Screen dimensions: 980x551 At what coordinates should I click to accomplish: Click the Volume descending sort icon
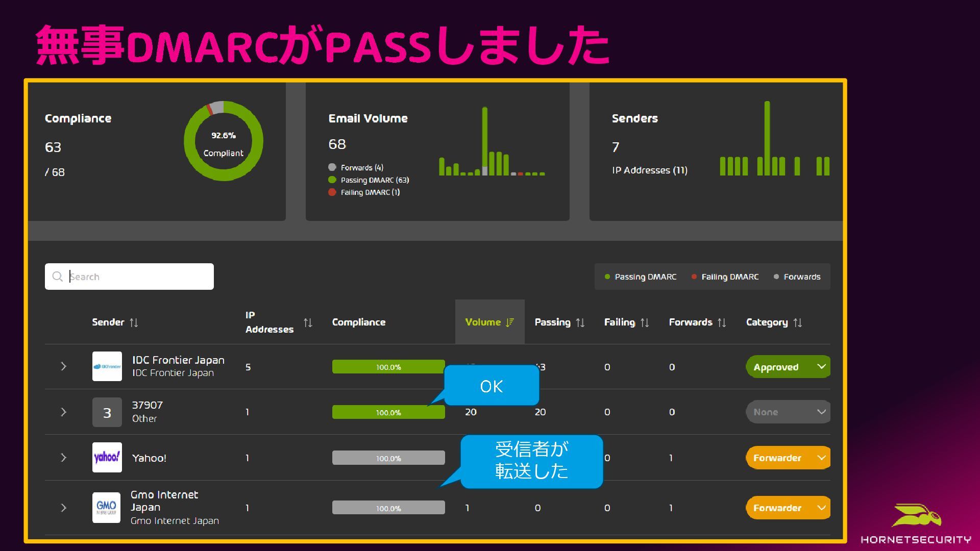click(x=509, y=322)
